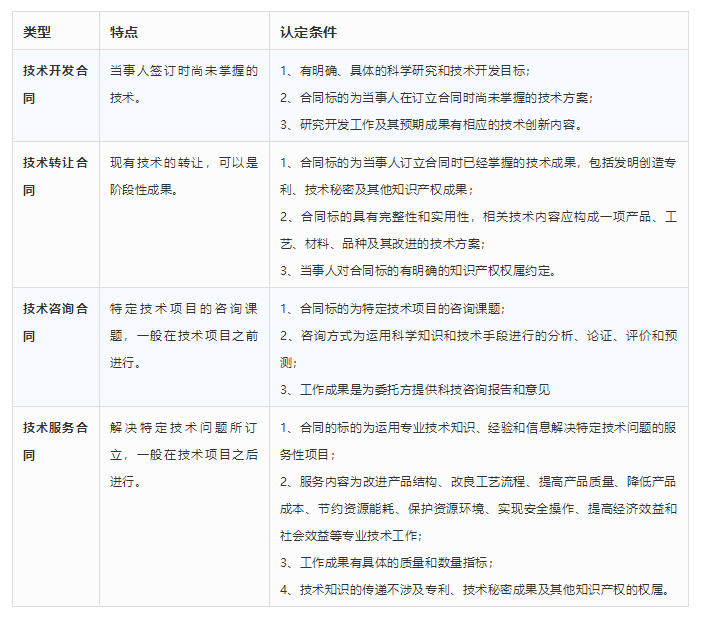
Task: Click the line mentioning 科技咨询报告和意见
Action: [x=415, y=389]
